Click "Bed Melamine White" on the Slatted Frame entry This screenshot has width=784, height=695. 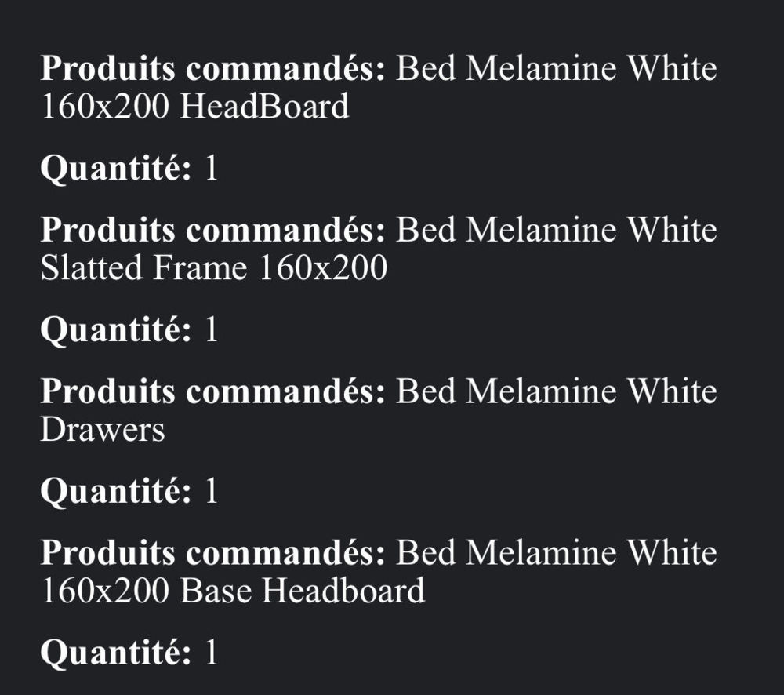coord(557,230)
